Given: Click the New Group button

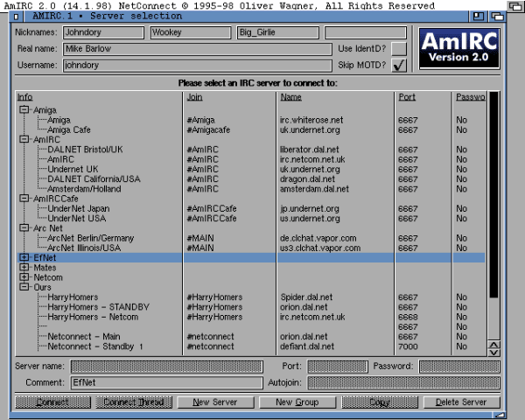Looking at the screenshot, I should [297, 402].
